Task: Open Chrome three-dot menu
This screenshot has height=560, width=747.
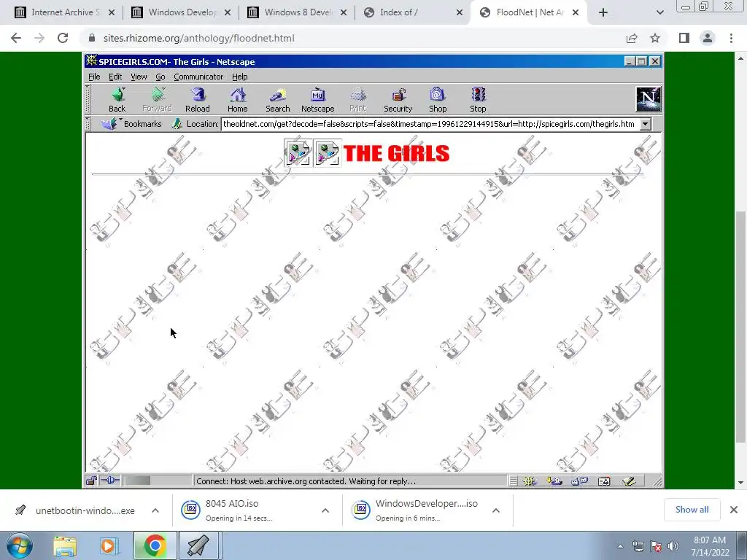Action: pyautogui.click(x=731, y=38)
